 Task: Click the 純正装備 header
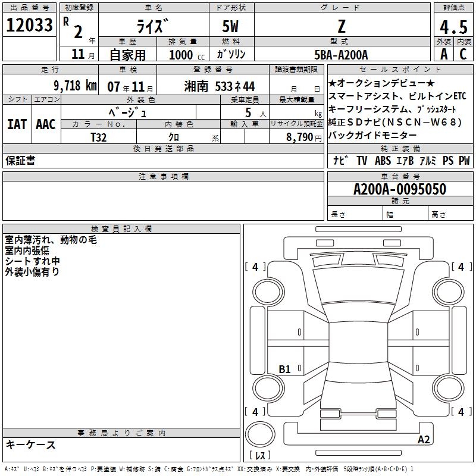click(x=400, y=148)
